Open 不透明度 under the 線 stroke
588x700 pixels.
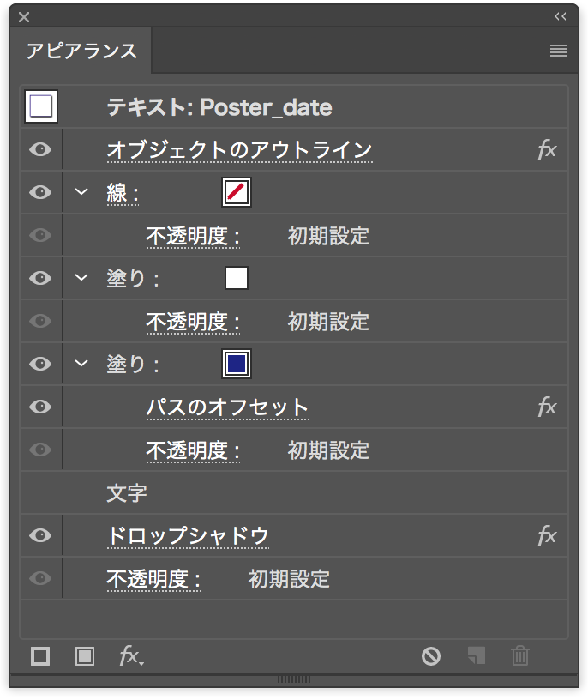pos(193,236)
